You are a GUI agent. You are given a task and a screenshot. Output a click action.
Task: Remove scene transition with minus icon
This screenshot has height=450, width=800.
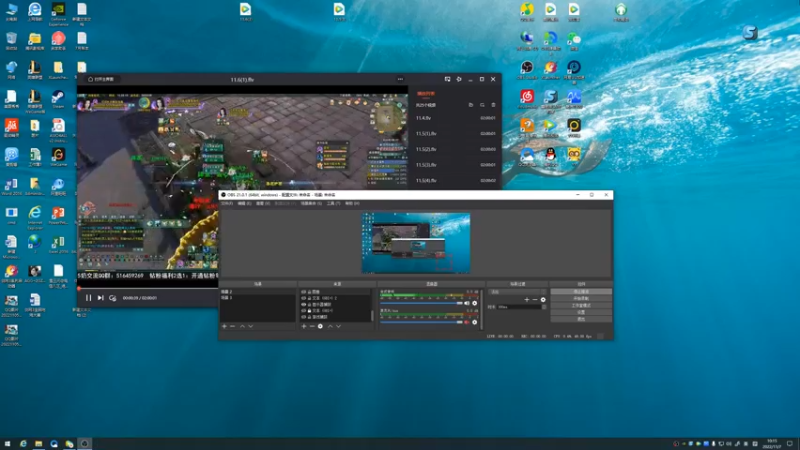535,300
